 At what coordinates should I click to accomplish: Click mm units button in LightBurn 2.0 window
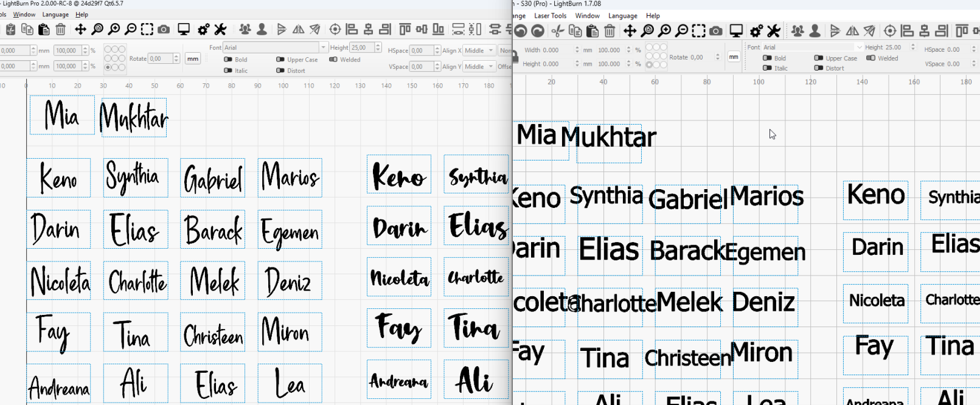[193, 59]
